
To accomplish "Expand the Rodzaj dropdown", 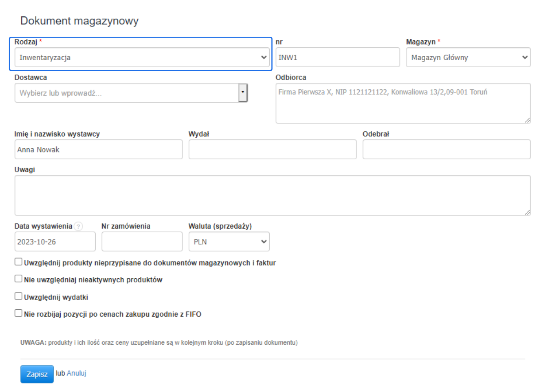I will click(x=141, y=58).
